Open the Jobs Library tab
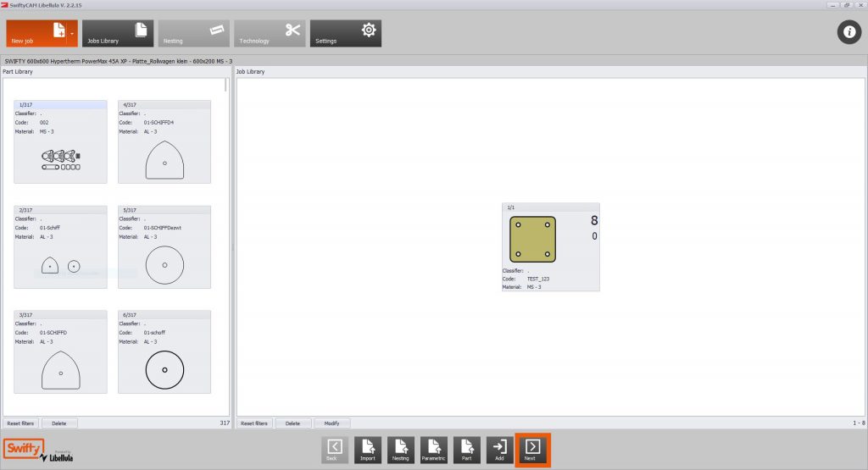The width and height of the screenshot is (868, 470). point(118,34)
